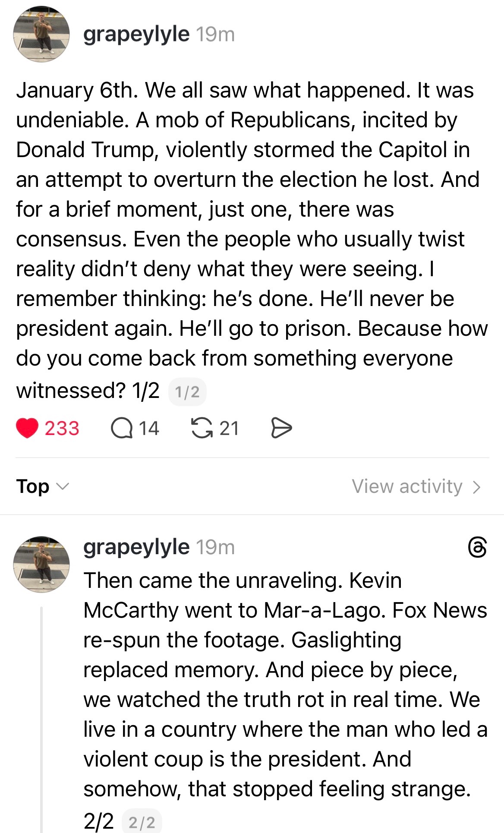Tap the grapeylyle username on the first post
This screenshot has height=833, width=504.
click(x=136, y=35)
